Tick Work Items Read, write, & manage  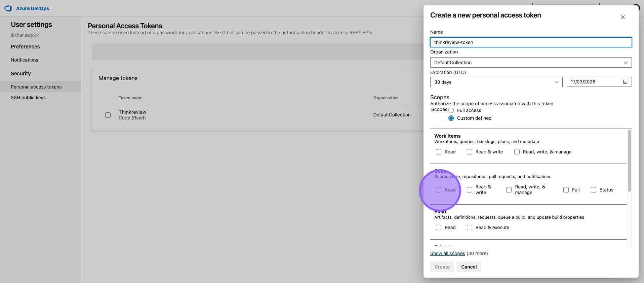click(517, 152)
